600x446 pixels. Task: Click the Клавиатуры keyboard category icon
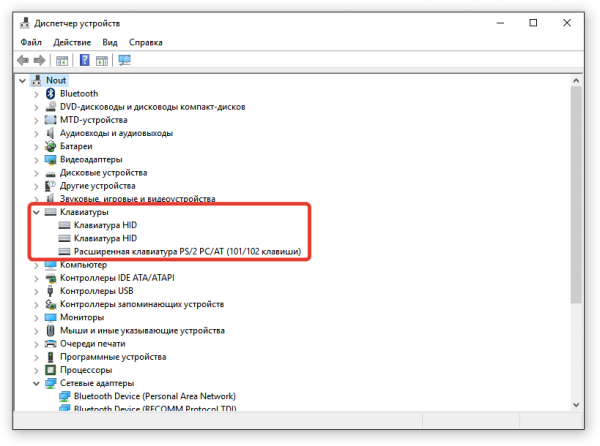pos(50,212)
